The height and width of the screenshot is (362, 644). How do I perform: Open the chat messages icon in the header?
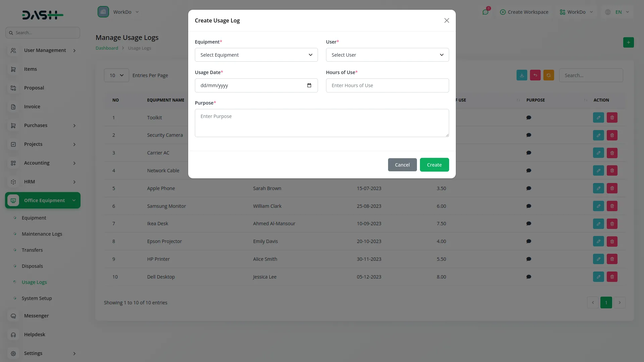(485, 12)
